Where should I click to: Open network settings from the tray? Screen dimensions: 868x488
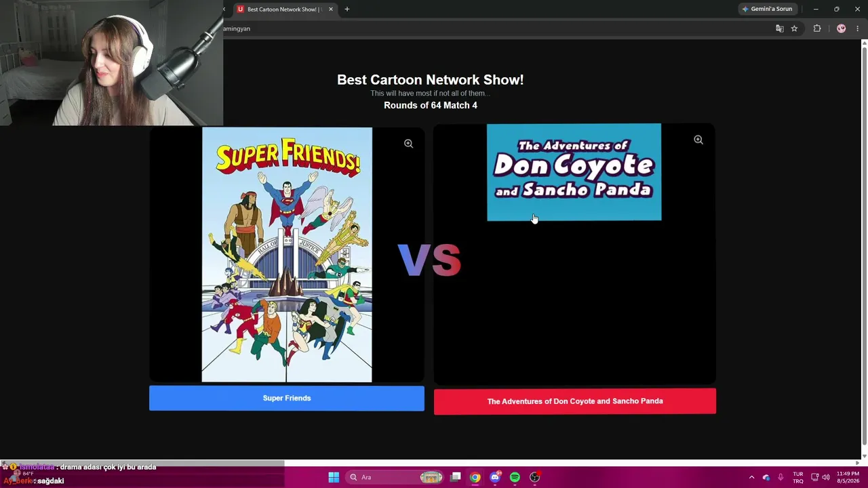814,477
